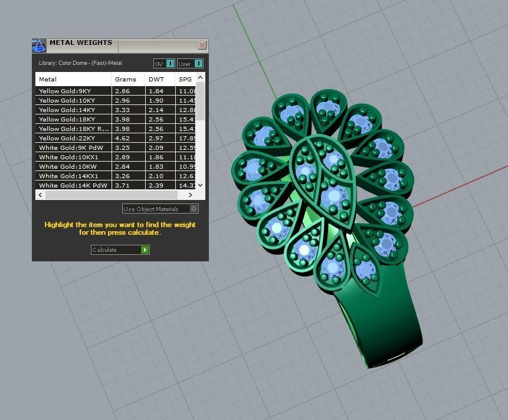Select the Yellow Gold:22KY row
Viewport: 508px width, 420px height.
[115, 138]
